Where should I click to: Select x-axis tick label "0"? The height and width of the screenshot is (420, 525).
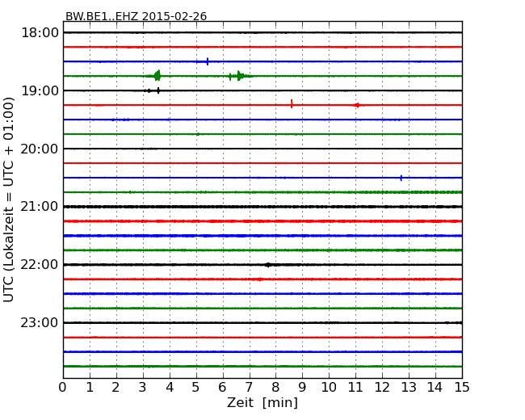click(63, 387)
